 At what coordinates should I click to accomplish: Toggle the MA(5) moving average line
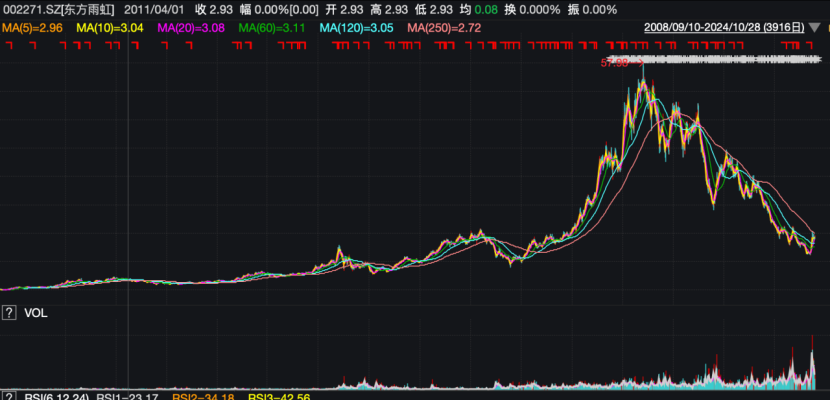(33, 27)
